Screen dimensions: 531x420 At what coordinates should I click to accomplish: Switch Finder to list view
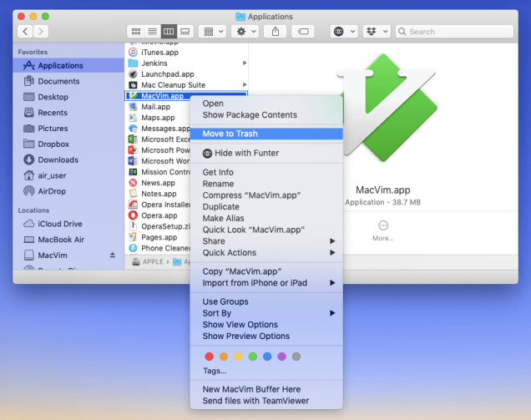click(153, 32)
